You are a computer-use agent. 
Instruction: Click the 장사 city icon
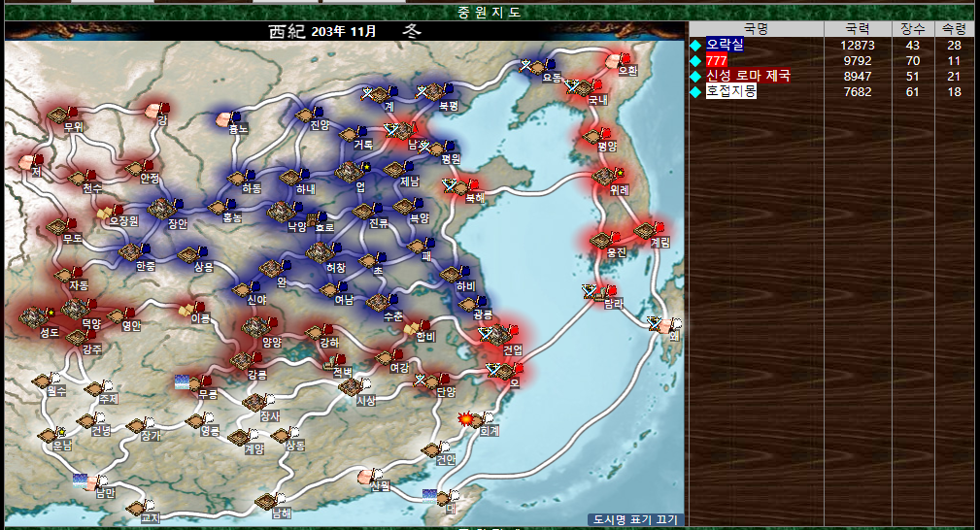(x=254, y=402)
